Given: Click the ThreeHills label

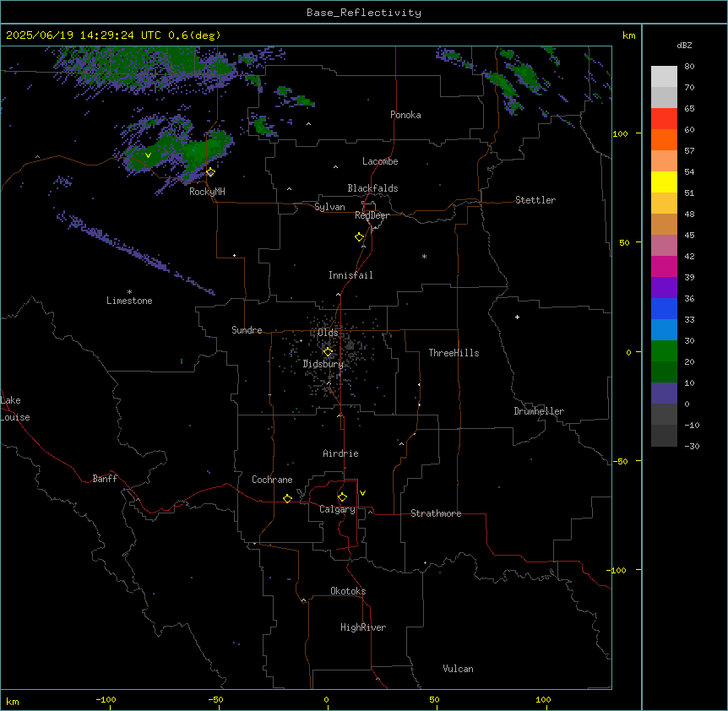Looking at the screenshot, I should coord(454,353).
